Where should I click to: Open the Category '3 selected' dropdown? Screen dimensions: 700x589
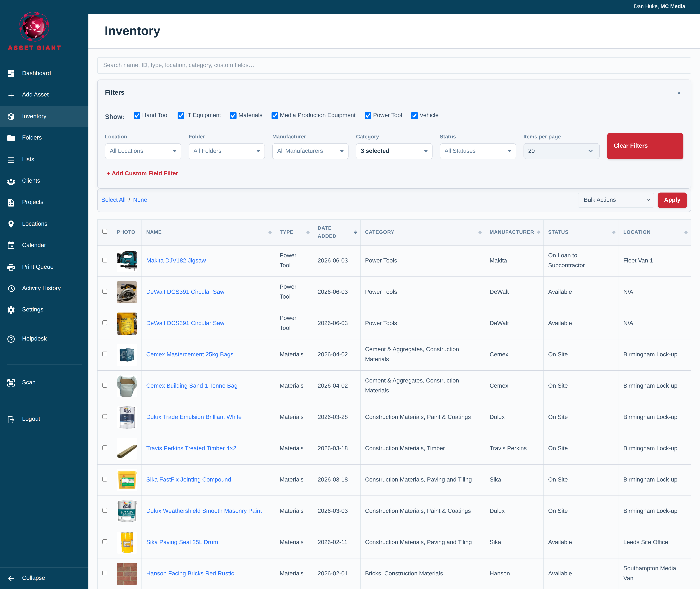pos(394,151)
